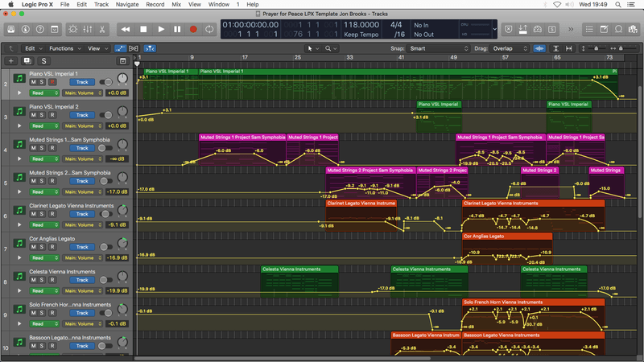This screenshot has width=644, height=362.
Task: Toggle the waveform zoom button
Action: (539, 48)
